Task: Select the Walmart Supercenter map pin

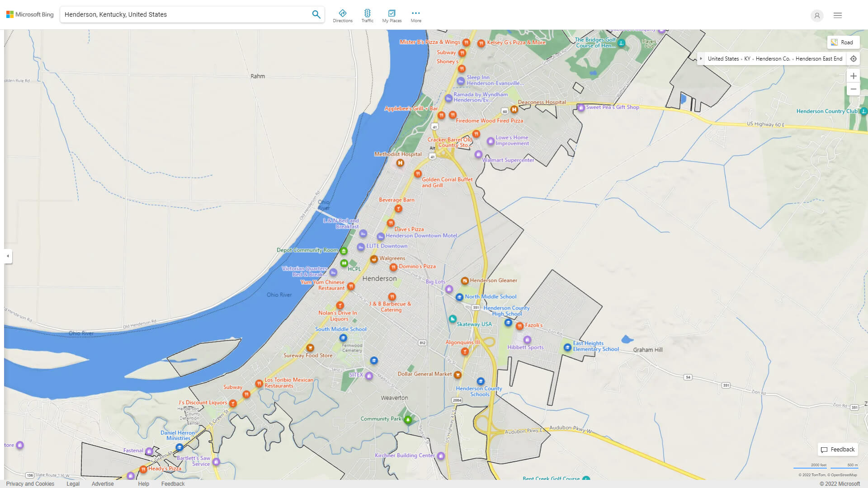Action: click(478, 155)
